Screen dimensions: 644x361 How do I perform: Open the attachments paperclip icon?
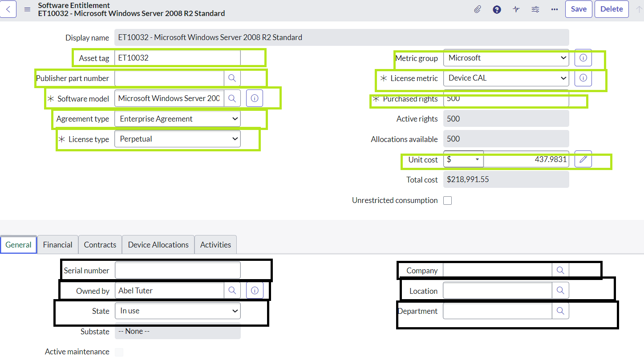pyautogui.click(x=478, y=9)
